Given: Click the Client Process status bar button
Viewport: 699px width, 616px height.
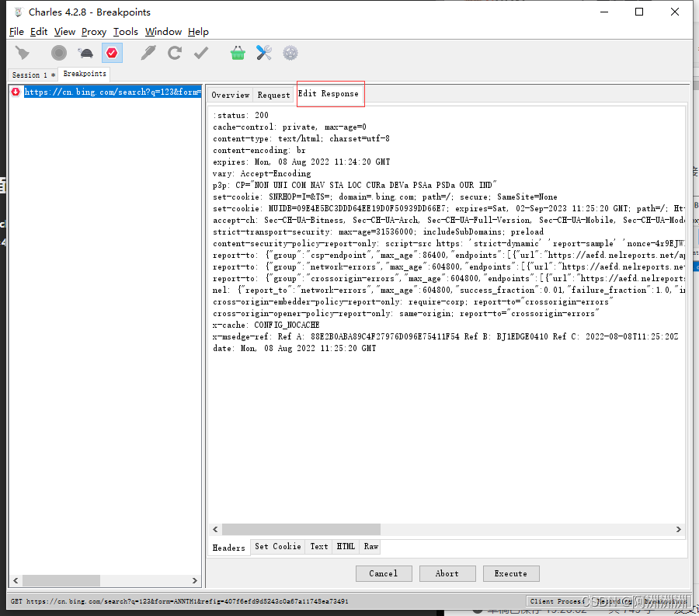Looking at the screenshot, I should point(558,601).
